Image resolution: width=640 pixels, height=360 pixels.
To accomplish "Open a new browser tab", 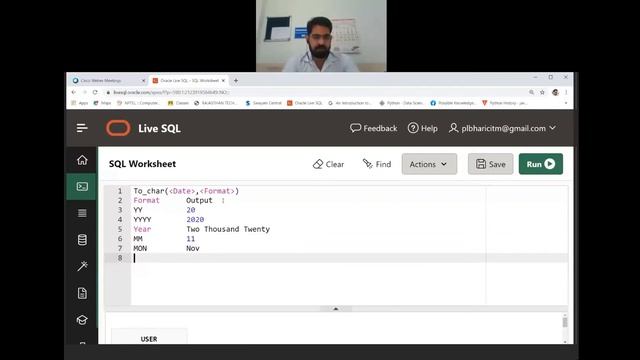I will tap(236, 81).
